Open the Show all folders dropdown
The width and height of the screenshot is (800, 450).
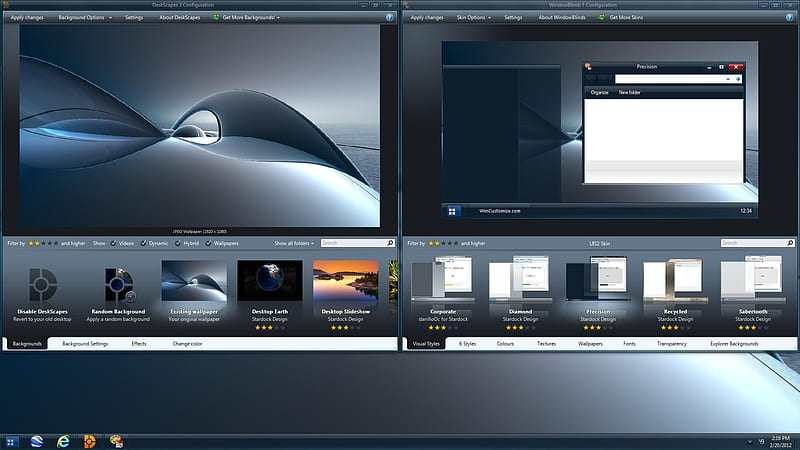294,243
